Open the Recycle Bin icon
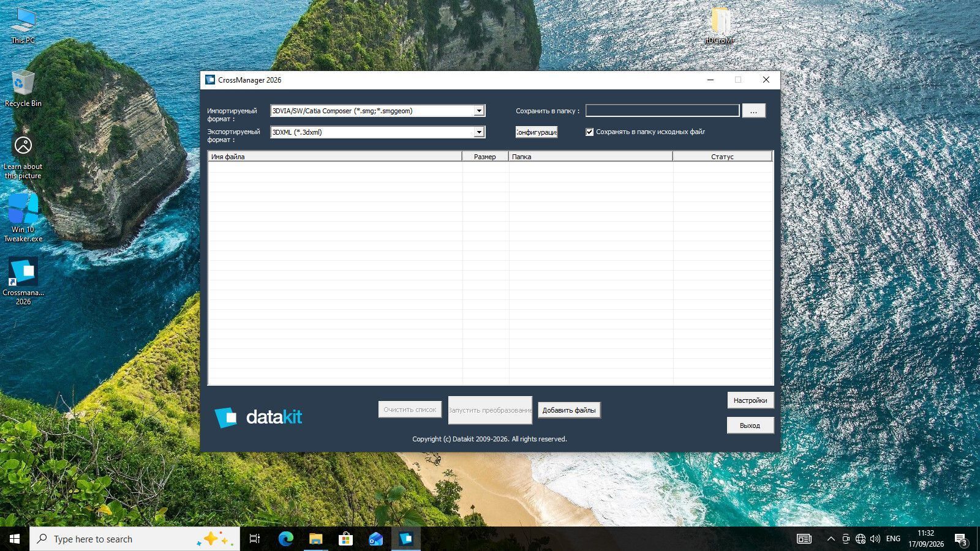This screenshot has height=551, width=980. [23, 89]
